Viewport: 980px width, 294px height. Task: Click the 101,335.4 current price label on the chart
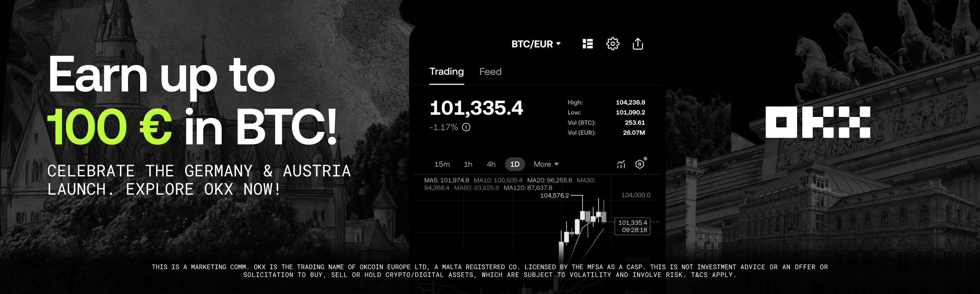[632, 226]
